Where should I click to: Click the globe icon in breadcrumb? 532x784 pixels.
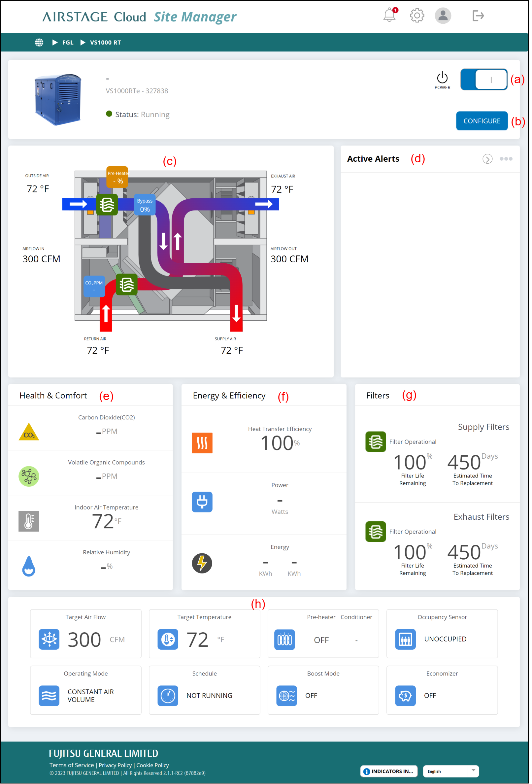(39, 43)
